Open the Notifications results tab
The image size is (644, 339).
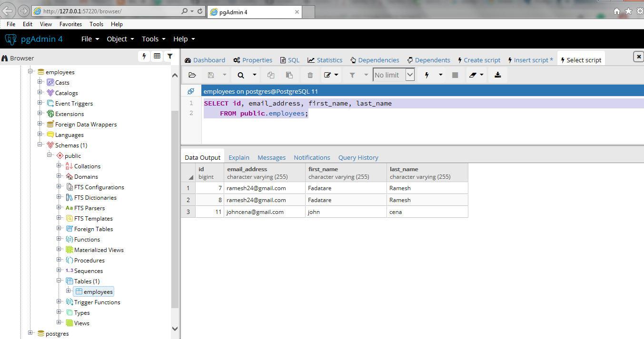tap(312, 157)
